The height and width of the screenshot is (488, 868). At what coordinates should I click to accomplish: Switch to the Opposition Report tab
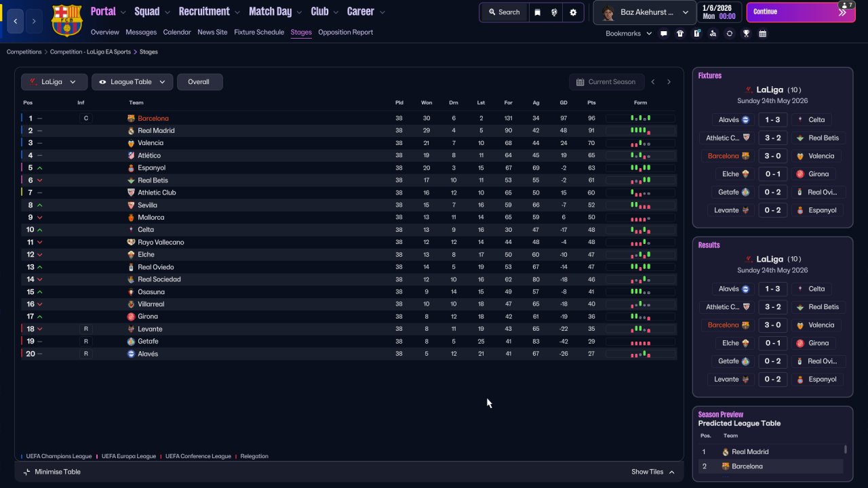(x=345, y=32)
